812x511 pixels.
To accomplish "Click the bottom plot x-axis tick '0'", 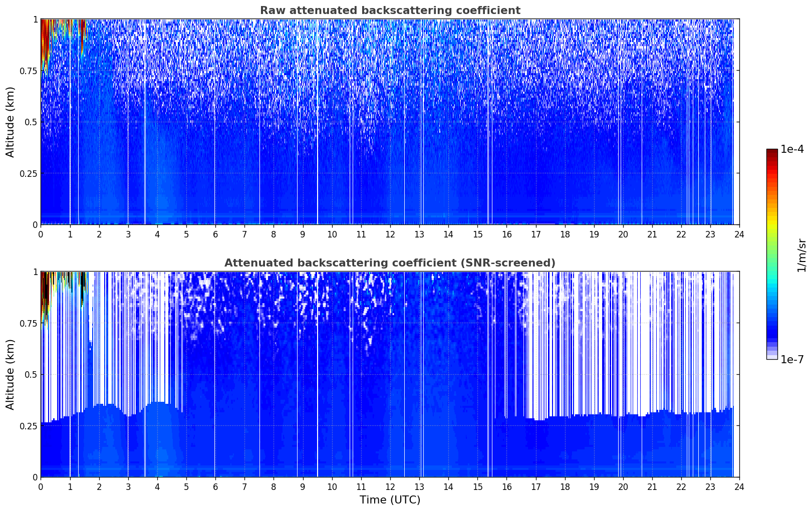I will click(41, 486).
